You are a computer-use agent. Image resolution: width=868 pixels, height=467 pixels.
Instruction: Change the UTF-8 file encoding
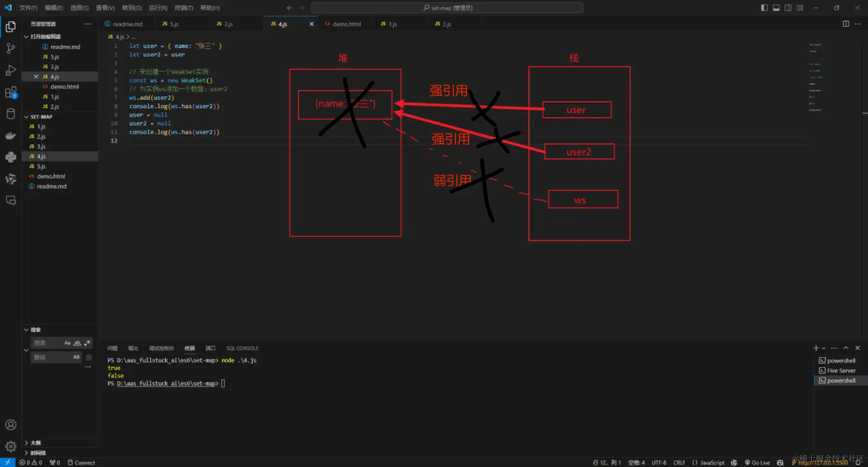[x=659, y=462]
